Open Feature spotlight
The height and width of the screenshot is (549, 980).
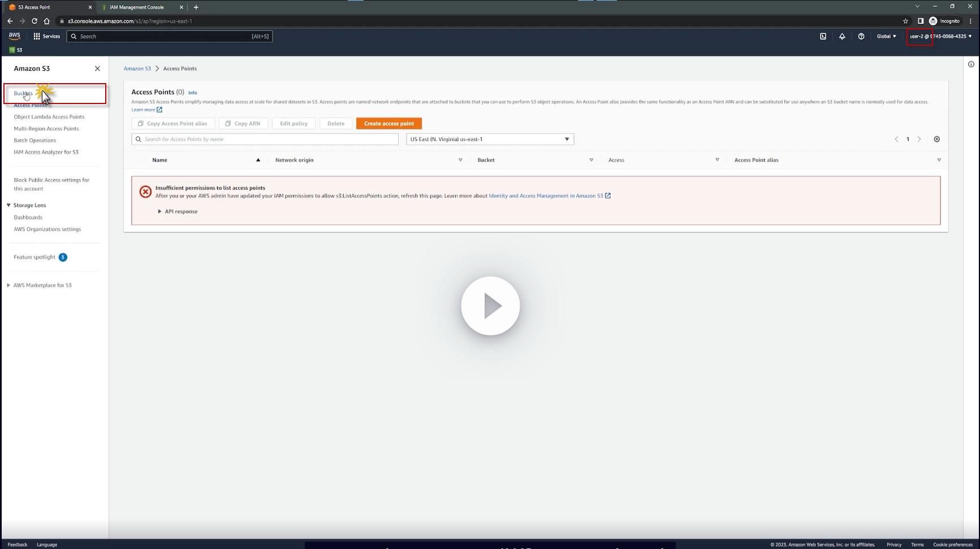(34, 257)
